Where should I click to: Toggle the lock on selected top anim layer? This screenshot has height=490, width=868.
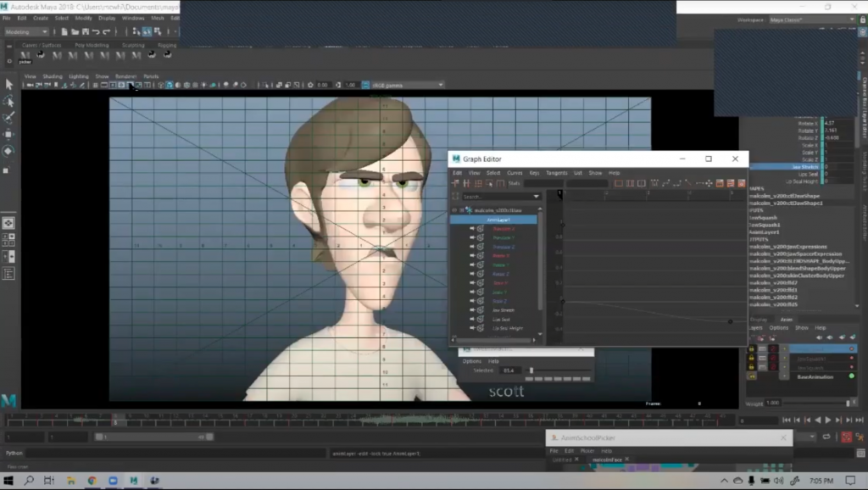[751, 348]
